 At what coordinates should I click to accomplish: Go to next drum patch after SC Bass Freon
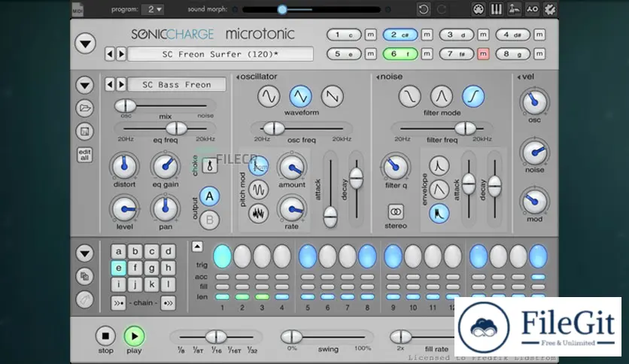121,84
